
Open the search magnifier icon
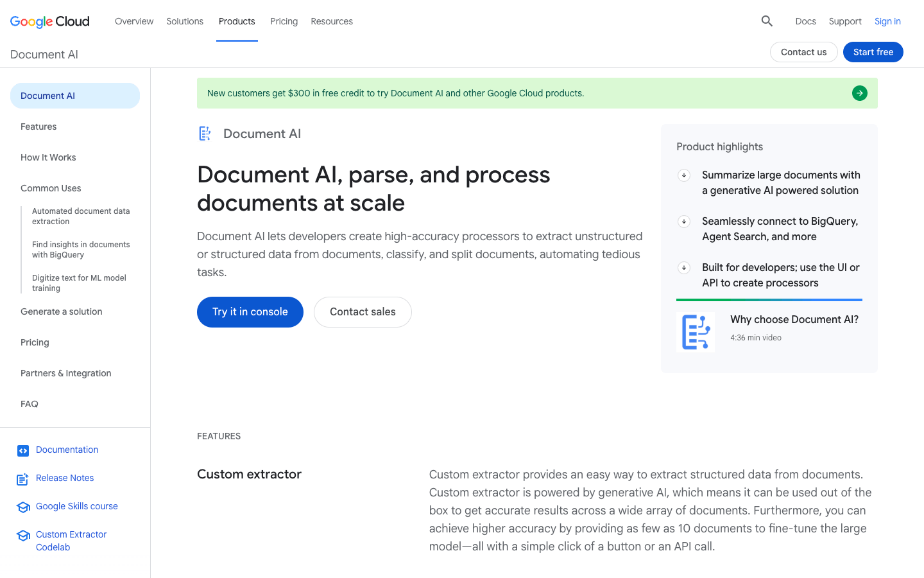tap(767, 21)
